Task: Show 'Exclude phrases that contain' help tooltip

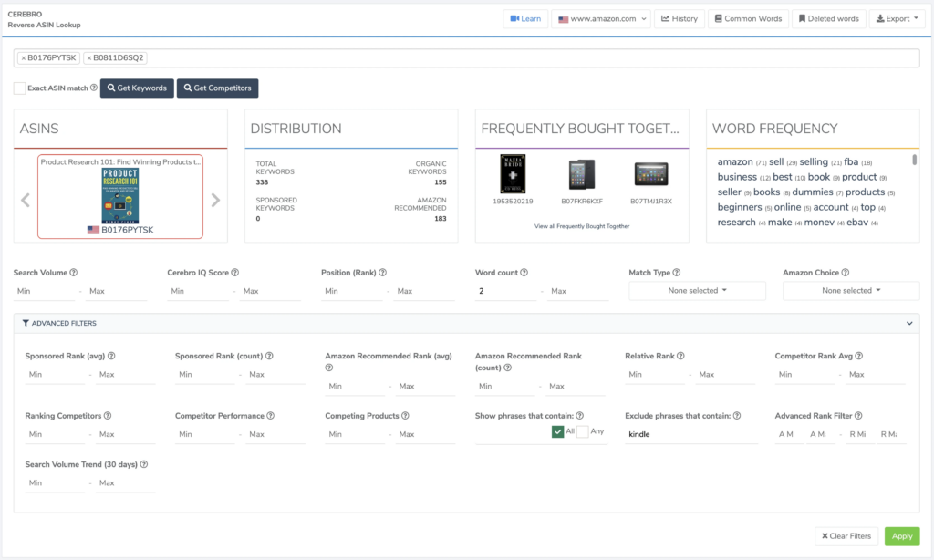Action: (737, 416)
